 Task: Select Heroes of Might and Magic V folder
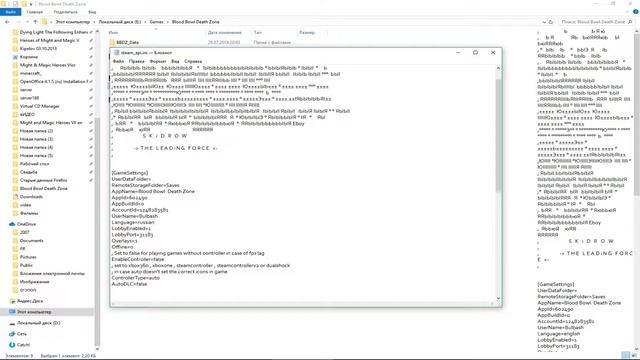point(49,40)
